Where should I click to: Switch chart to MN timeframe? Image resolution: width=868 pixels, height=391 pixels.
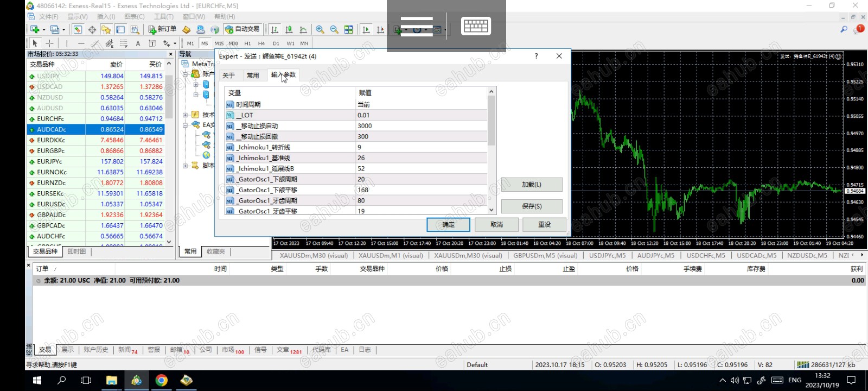[304, 43]
